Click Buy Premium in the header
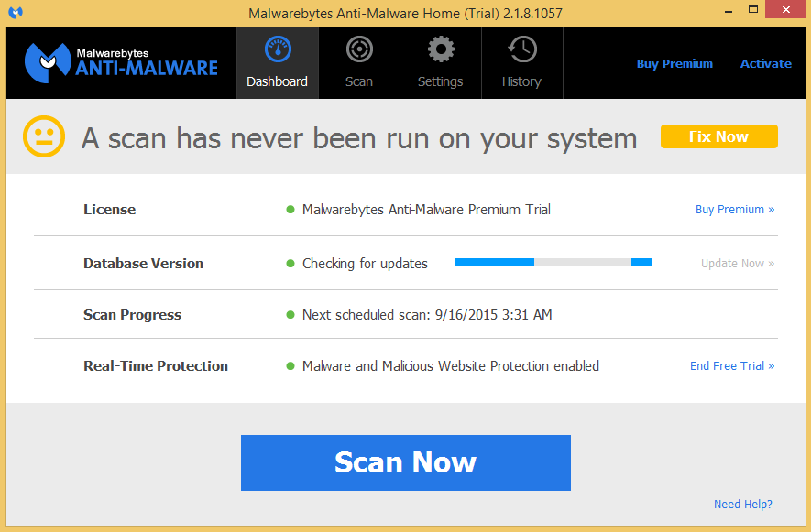Image resolution: width=811 pixels, height=532 pixels. [674, 63]
